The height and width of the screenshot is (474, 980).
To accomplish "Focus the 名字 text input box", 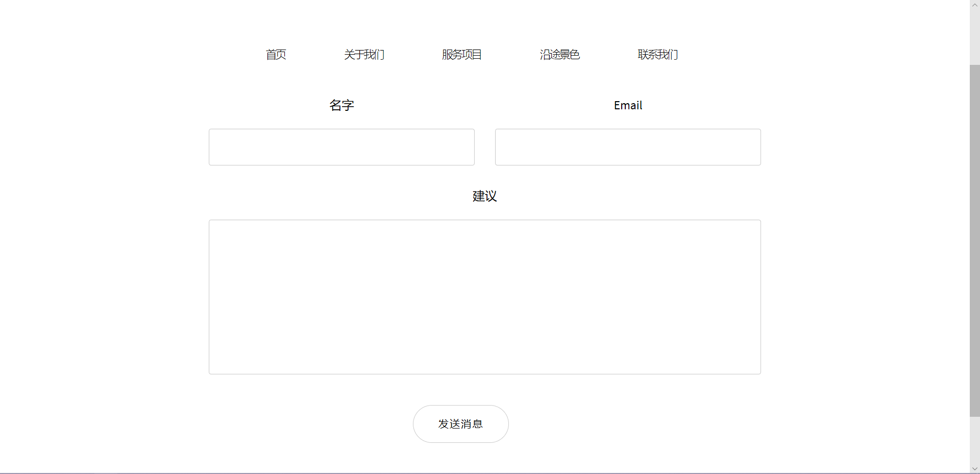I will (x=341, y=147).
